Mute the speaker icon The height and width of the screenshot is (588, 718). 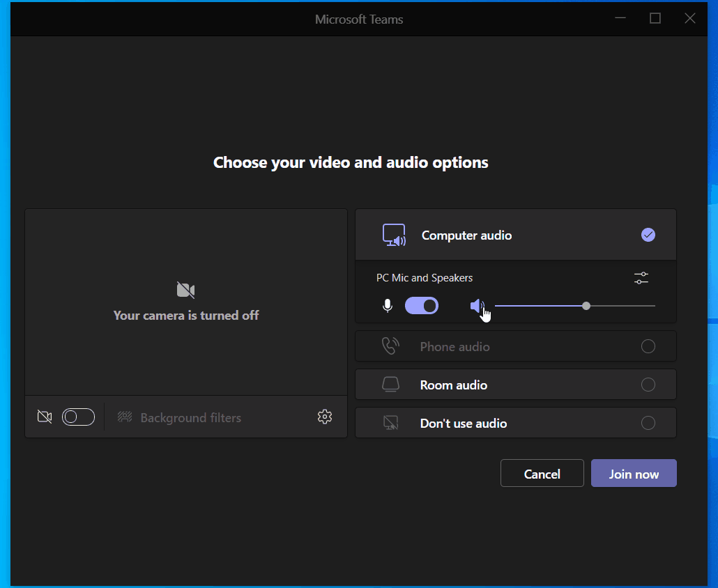(x=477, y=306)
